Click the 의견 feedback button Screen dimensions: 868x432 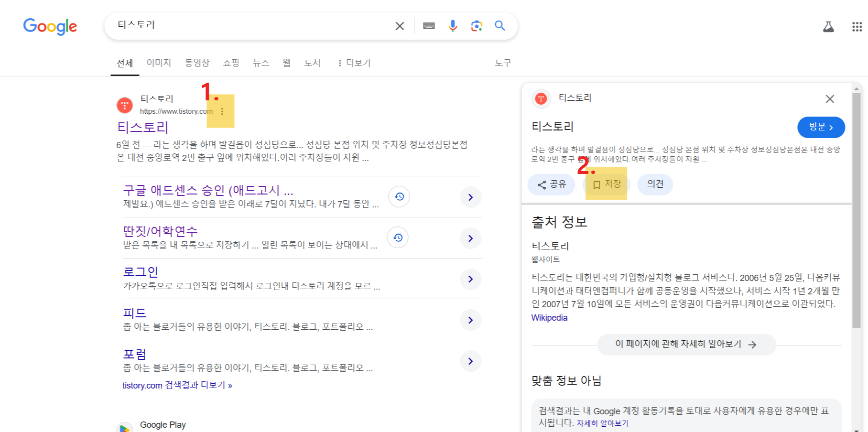click(x=655, y=184)
